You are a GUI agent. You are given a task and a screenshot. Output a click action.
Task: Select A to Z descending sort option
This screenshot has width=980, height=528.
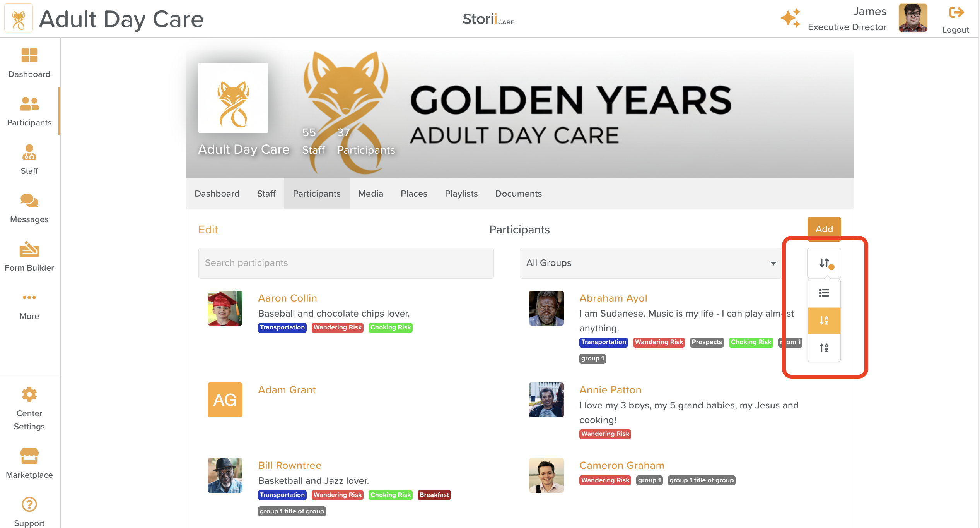tap(824, 321)
